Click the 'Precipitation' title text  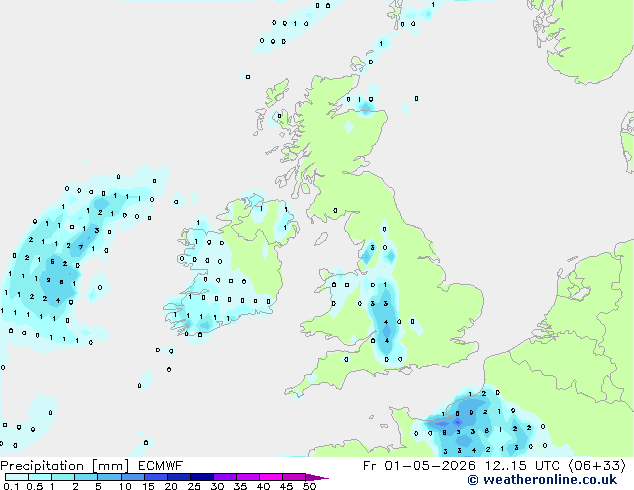pos(42,466)
